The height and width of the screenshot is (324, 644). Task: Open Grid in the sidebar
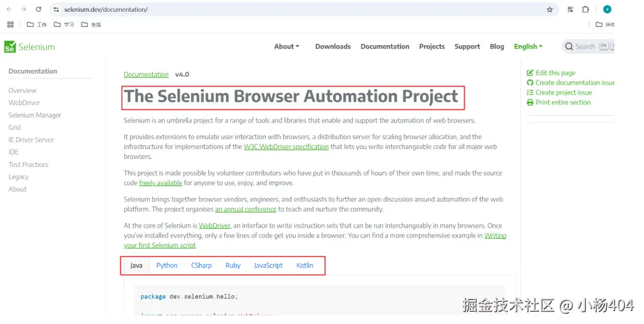point(14,127)
